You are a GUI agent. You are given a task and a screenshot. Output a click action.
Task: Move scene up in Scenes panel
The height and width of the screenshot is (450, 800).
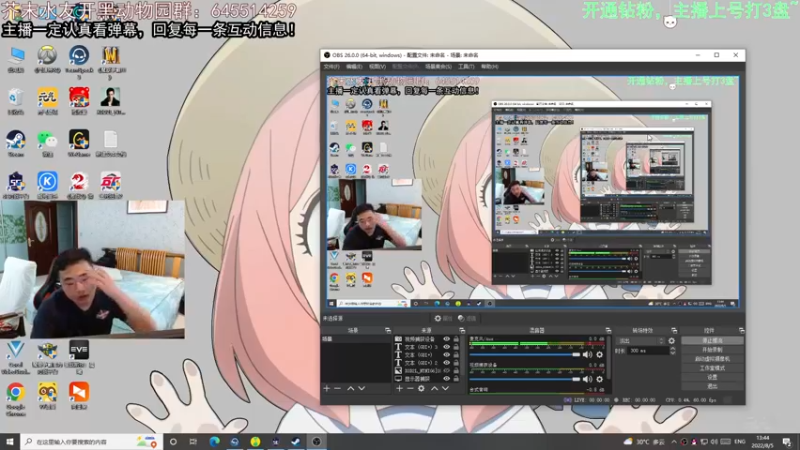pyautogui.click(x=351, y=389)
